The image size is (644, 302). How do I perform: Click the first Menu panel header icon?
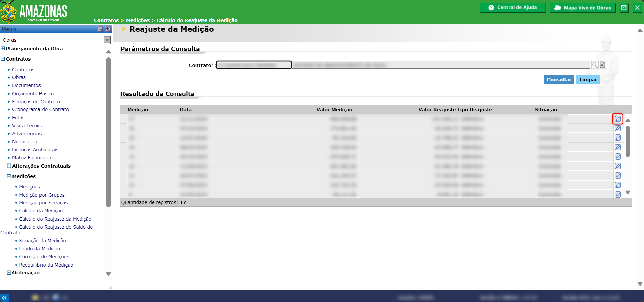tap(100, 29)
